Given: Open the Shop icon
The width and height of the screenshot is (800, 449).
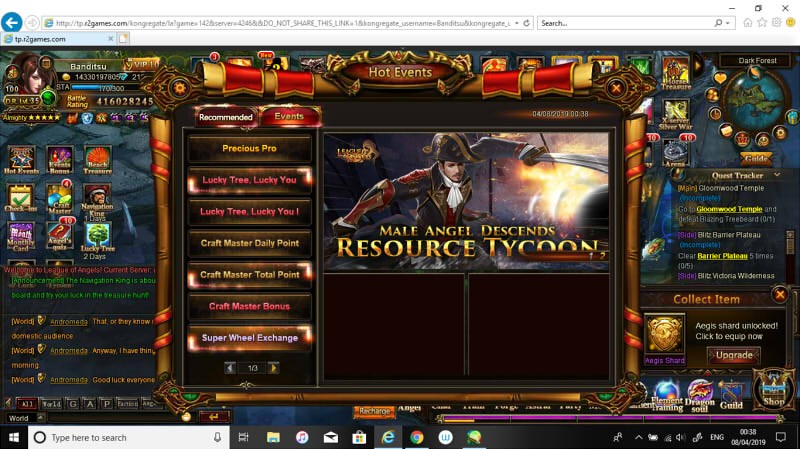Looking at the screenshot, I should pyautogui.click(x=773, y=390).
